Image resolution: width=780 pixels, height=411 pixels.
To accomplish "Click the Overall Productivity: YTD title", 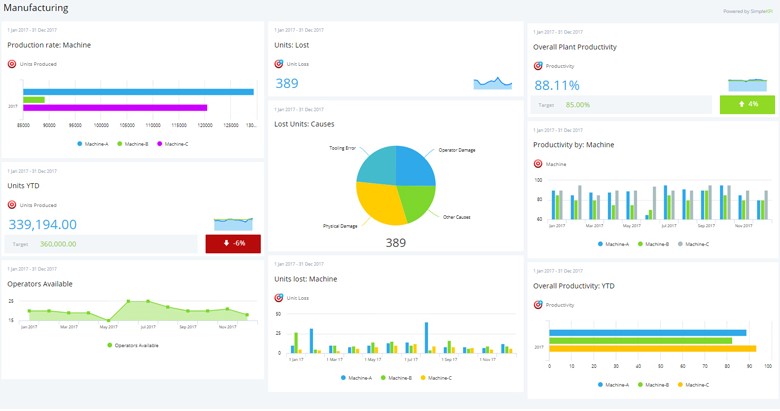I will pos(574,286).
